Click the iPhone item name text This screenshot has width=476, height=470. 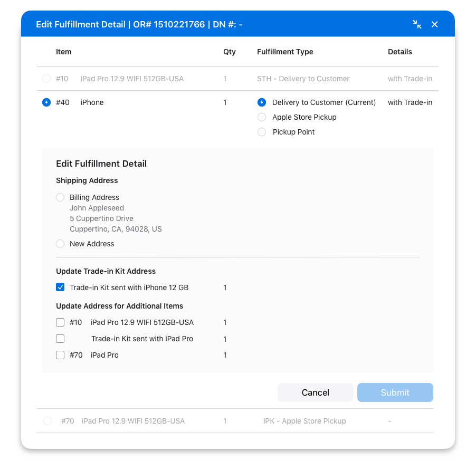coord(92,102)
